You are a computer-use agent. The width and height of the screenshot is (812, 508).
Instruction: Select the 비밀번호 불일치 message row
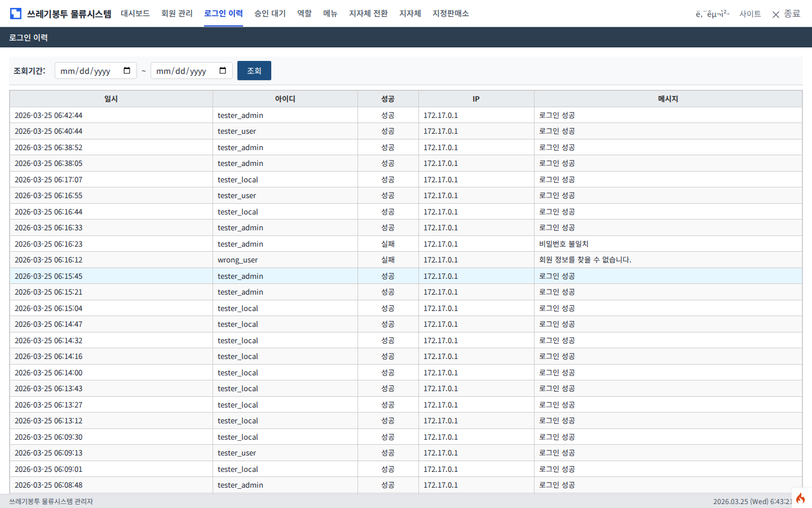pyautogui.click(x=564, y=244)
